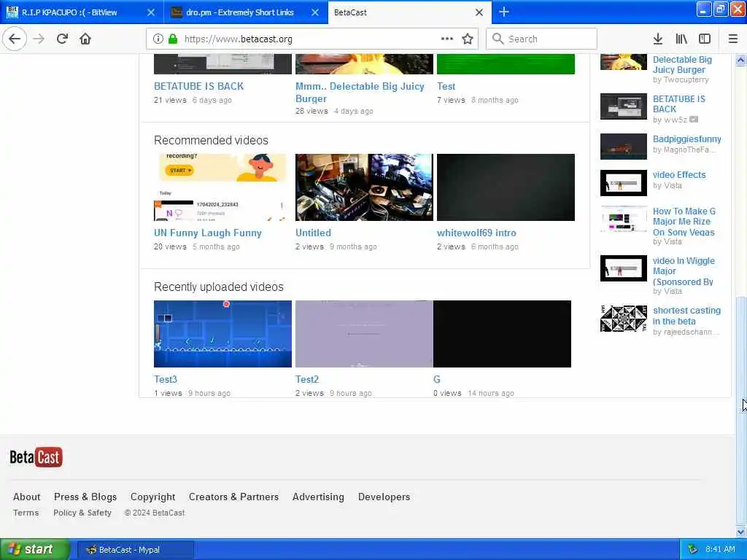Screen dimensions: 747x560
Task: Show site information icon in the address bar
Action: [158, 39]
